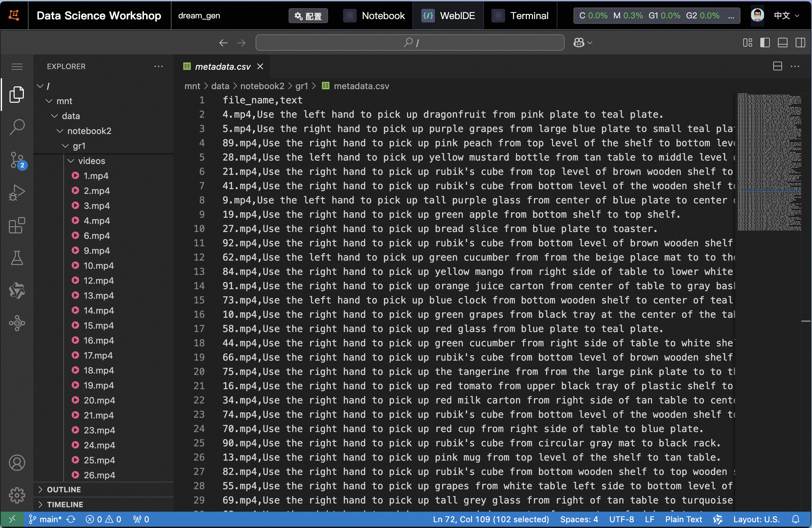
Task: Open the Search view in the activity bar
Action: [17, 127]
